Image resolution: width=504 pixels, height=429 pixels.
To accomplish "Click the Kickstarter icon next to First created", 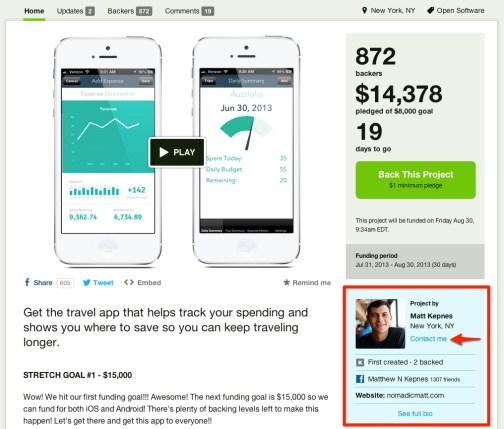I will pos(360,362).
